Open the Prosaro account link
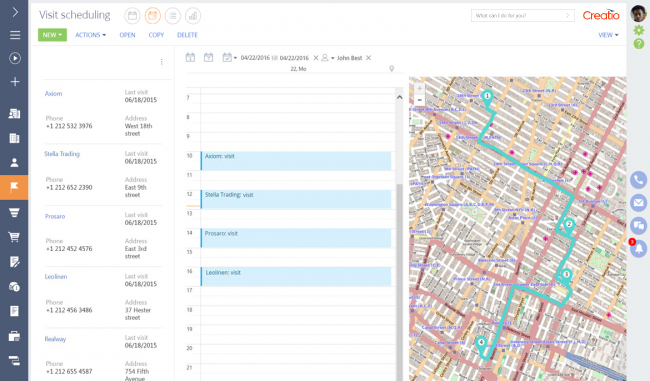 point(55,216)
